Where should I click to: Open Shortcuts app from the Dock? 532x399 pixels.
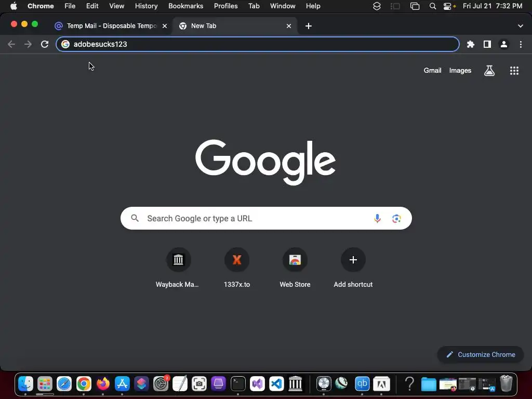coord(141,384)
